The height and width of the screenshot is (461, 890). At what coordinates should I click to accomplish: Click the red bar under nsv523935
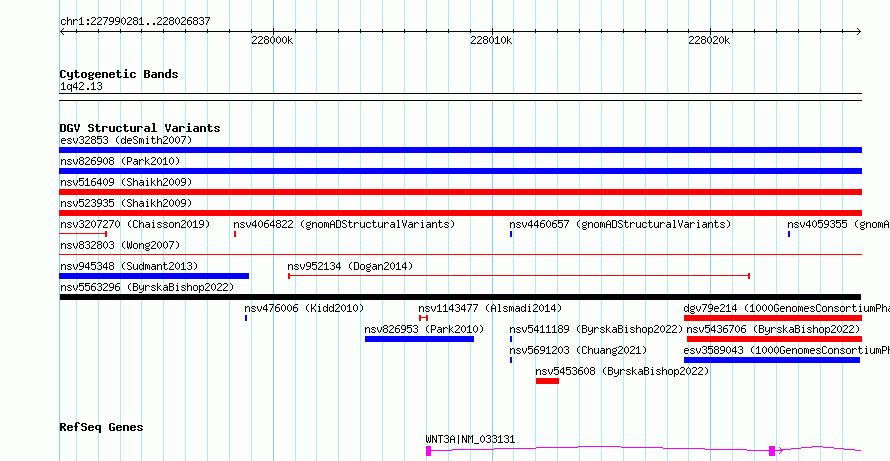(460, 213)
